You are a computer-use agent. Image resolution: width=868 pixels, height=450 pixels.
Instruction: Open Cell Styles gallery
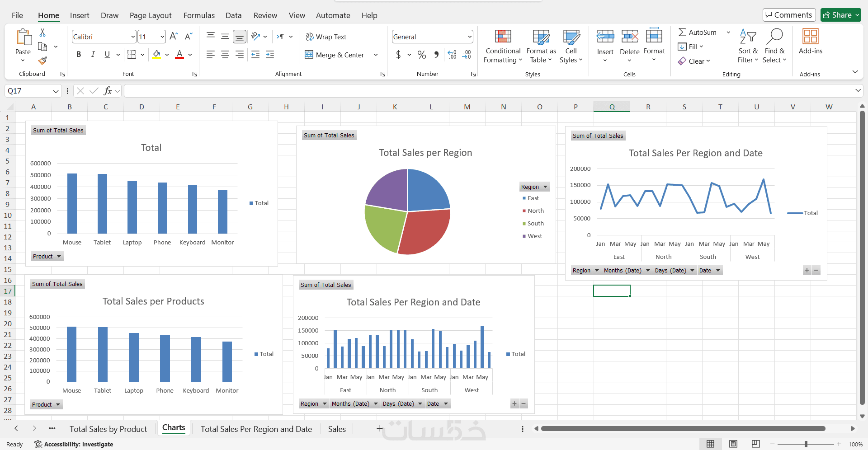571,36
